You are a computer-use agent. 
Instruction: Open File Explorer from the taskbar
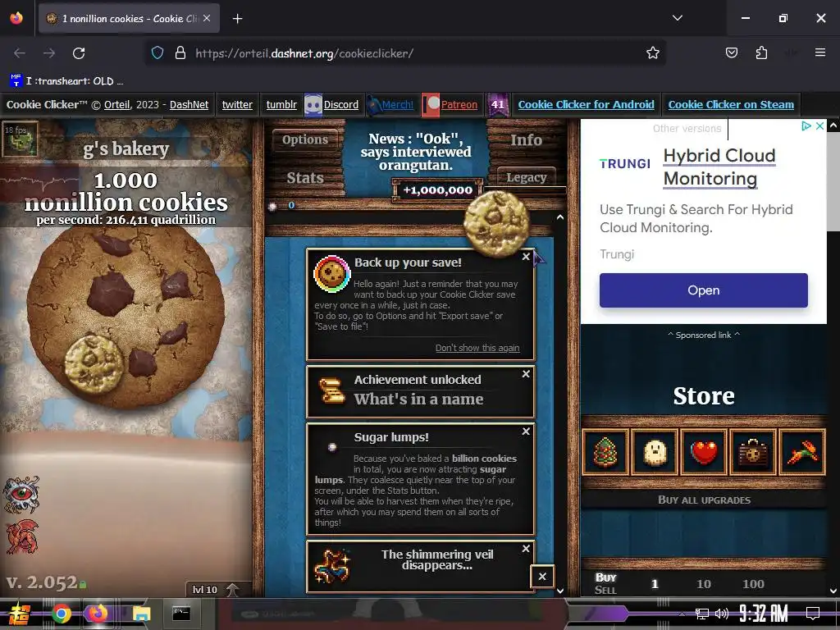tap(141, 614)
